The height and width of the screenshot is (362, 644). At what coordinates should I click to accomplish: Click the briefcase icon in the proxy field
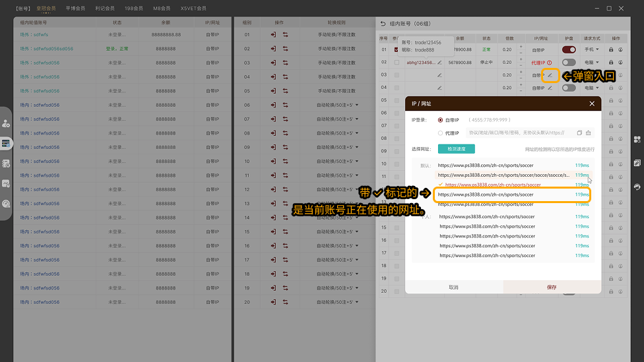click(x=589, y=133)
